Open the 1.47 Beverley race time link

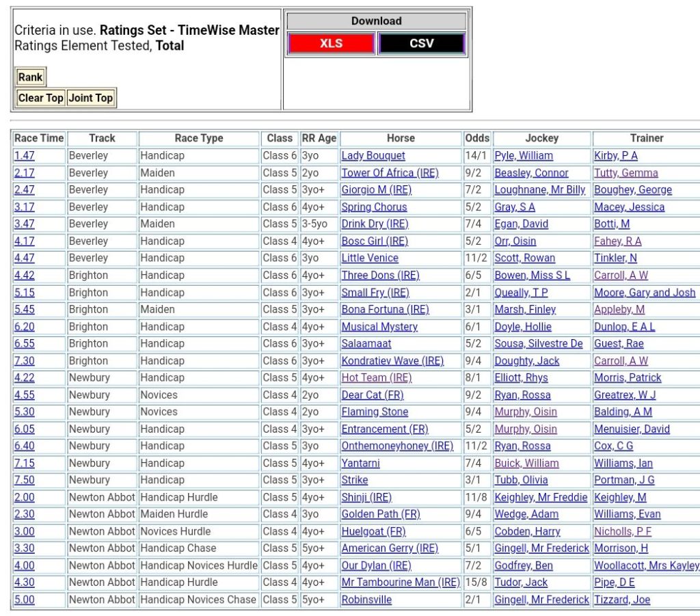click(24, 156)
